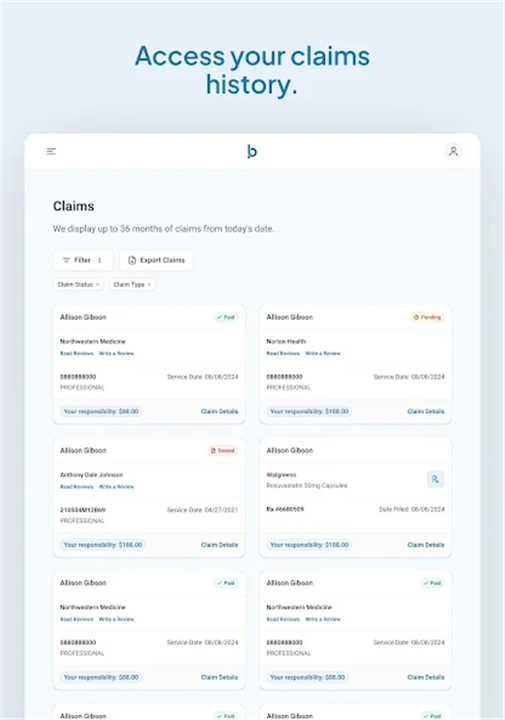Click the Pending status badge on Norton Health claim
Viewport: 505px width, 720px height.
[427, 317]
